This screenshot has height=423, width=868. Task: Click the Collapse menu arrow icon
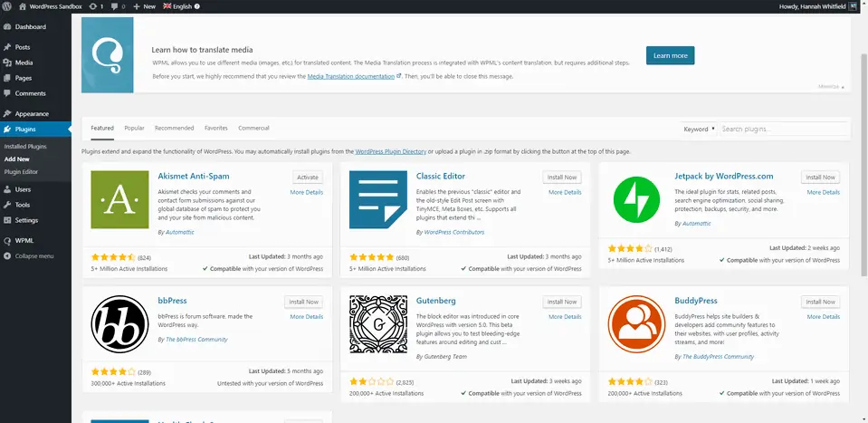point(7,256)
